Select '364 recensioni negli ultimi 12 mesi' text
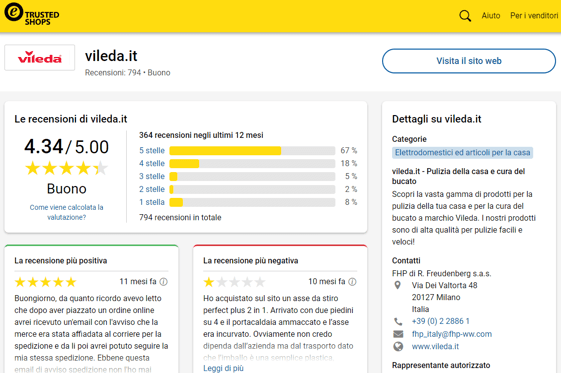Screen dimensions: 561x373 tap(201, 135)
